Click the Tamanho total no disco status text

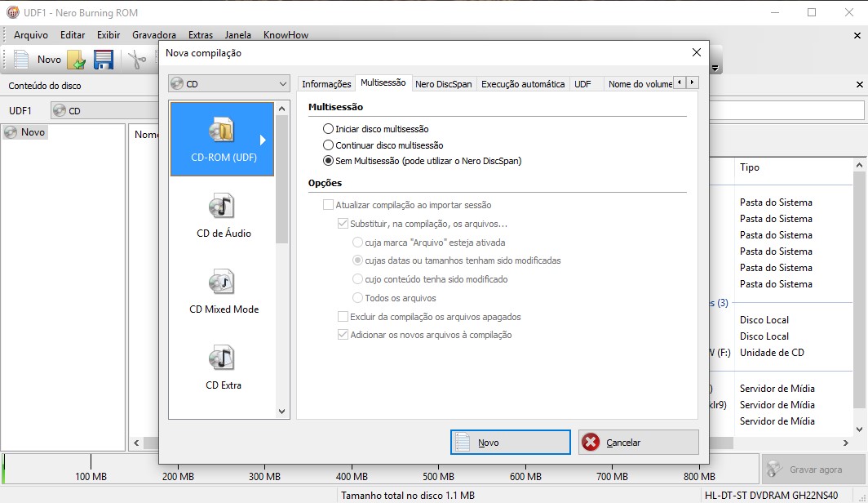tap(407, 496)
